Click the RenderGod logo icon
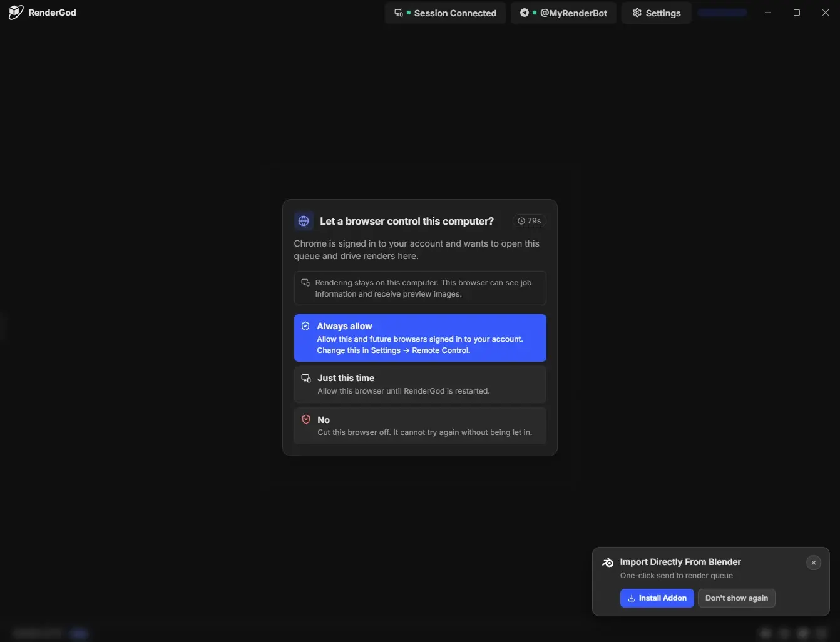Viewport: 840px width, 642px height. click(x=16, y=13)
